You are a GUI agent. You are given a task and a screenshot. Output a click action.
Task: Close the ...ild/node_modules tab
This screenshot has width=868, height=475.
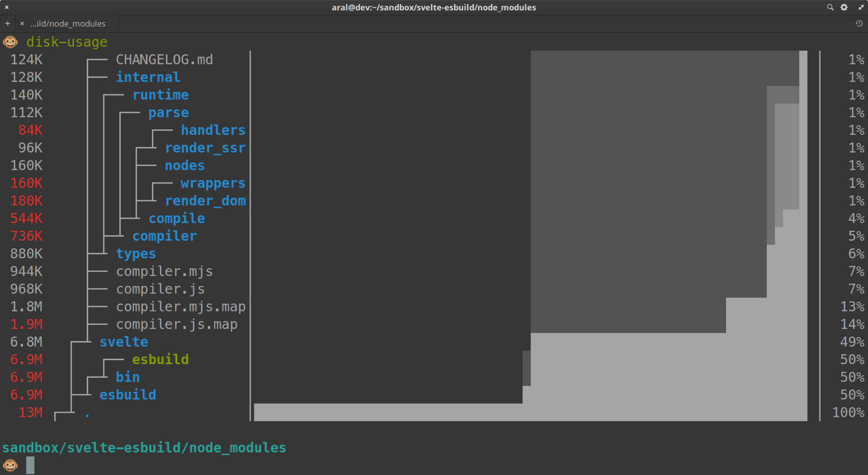click(x=22, y=24)
